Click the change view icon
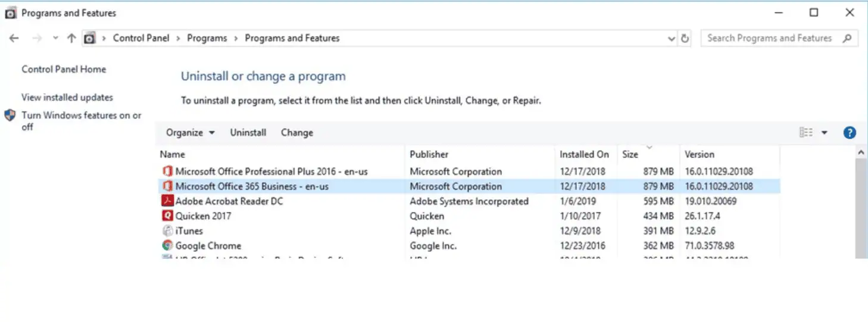The width and height of the screenshot is (868, 322). tap(806, 133)
